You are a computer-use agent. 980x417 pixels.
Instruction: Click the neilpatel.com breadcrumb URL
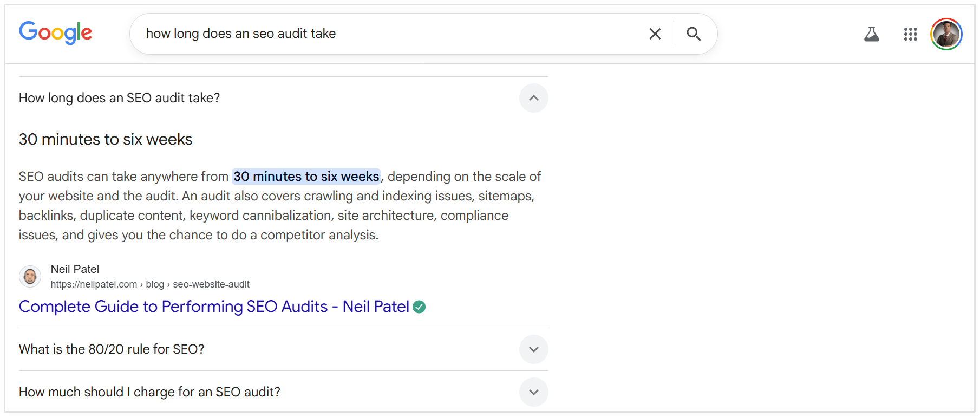coord(149,284)
